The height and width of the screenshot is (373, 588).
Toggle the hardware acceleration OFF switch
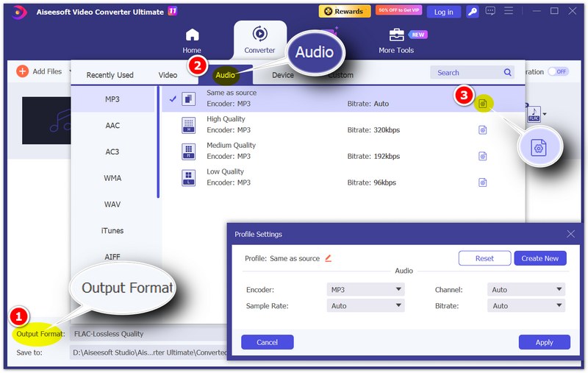tap(559, 71)
